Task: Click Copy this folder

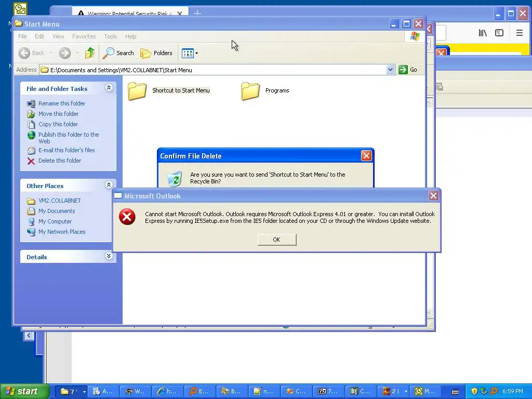Action: coord(58,124)
